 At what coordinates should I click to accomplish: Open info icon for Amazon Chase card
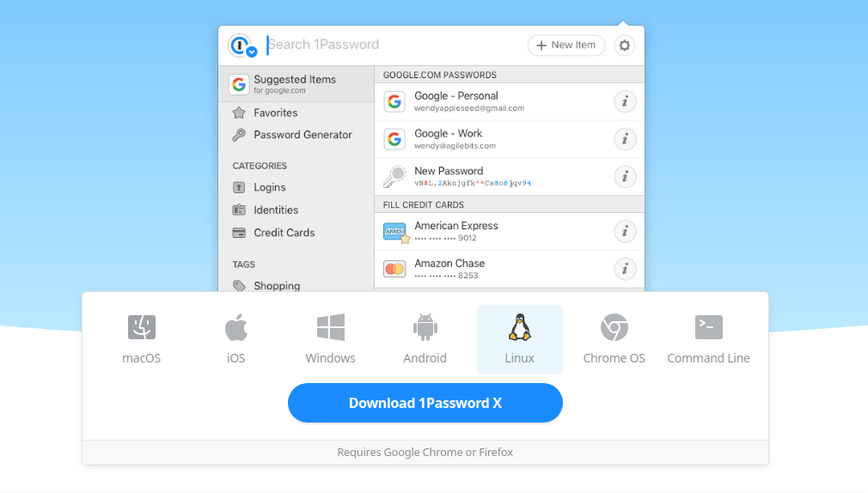[625, 269]
